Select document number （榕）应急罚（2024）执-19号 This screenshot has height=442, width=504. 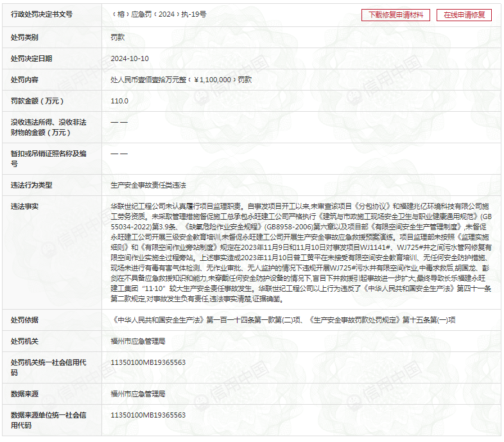point(159,15)
